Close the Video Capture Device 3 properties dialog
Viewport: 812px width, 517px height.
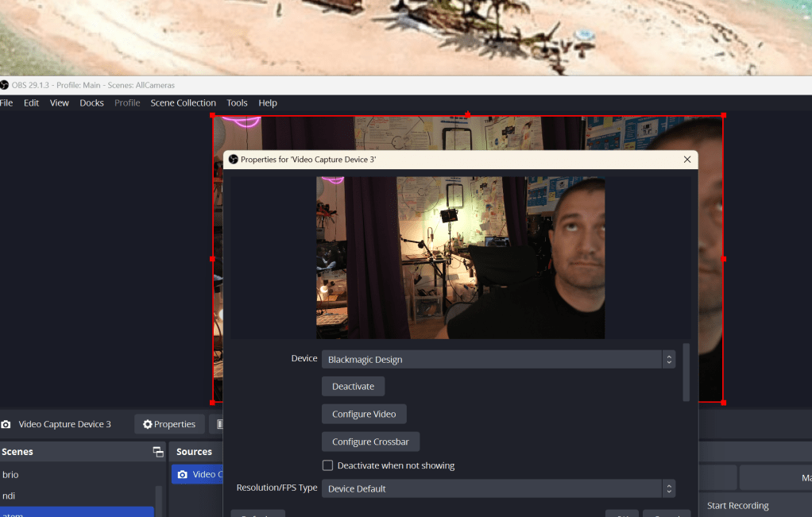(x=687, y=160)
